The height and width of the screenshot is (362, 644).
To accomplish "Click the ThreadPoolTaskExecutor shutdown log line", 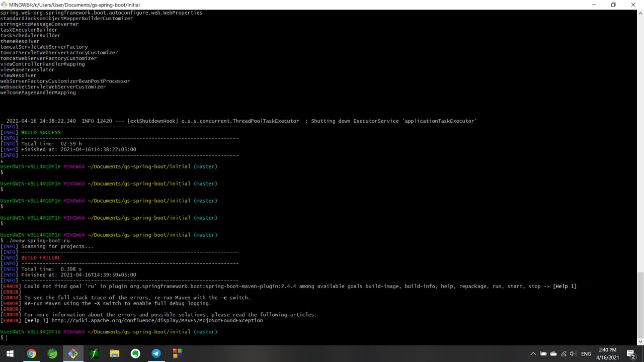I will [242, 121].
